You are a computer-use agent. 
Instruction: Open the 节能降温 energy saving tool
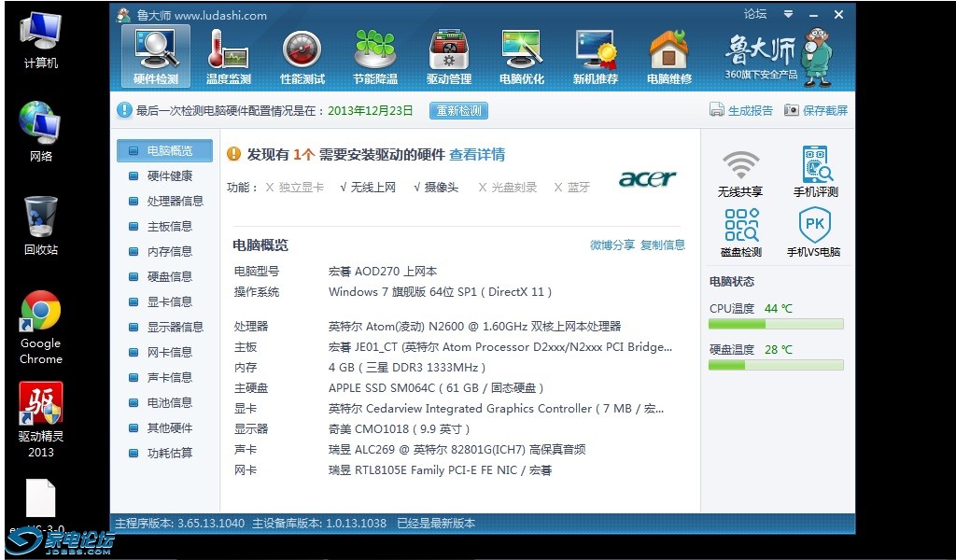(375, 56)
